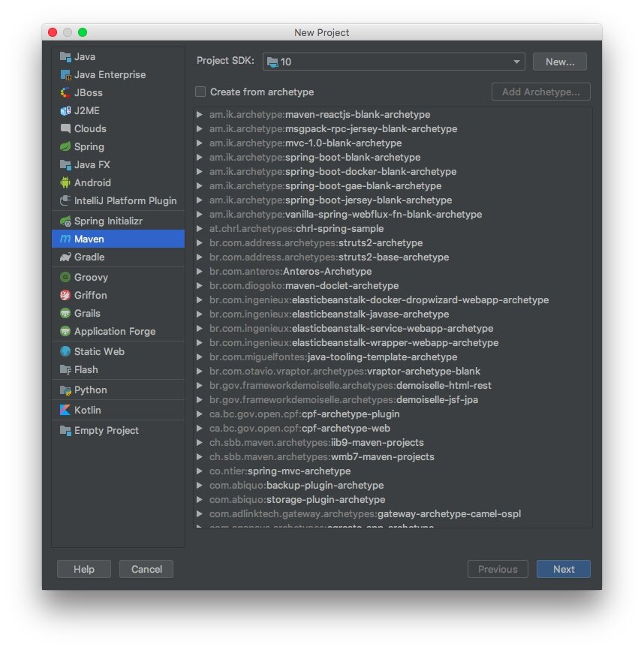The height and width of the screenshot is (650, 644).
Task: Select maven-doclet-archetype row text
Action: point(304,286)
